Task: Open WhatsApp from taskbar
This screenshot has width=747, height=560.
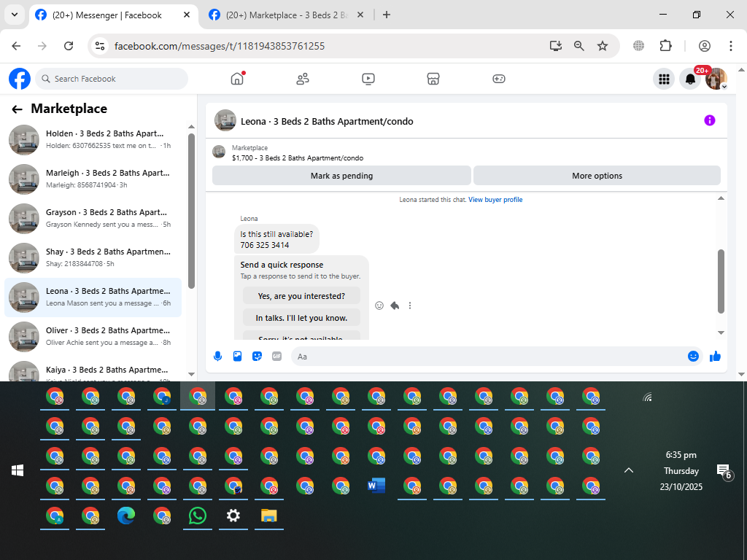Action: coord(197,516)
